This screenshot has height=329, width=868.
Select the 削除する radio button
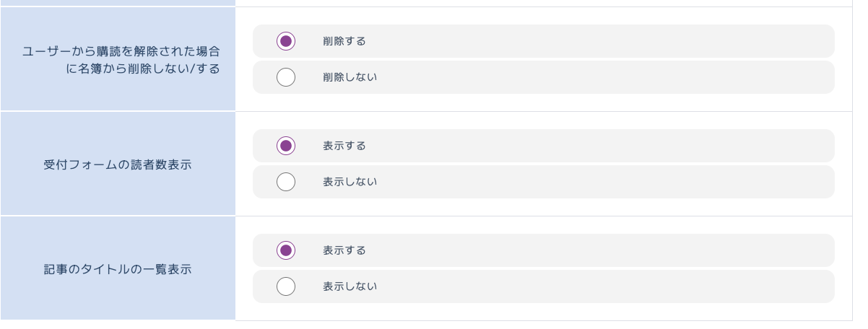[x=286, y=41]
